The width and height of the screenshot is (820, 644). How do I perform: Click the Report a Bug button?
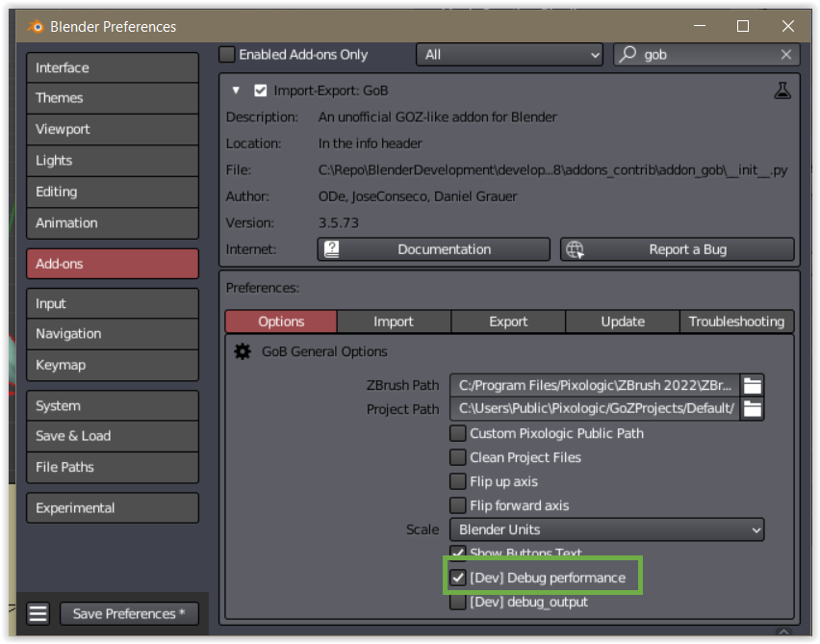678,249
